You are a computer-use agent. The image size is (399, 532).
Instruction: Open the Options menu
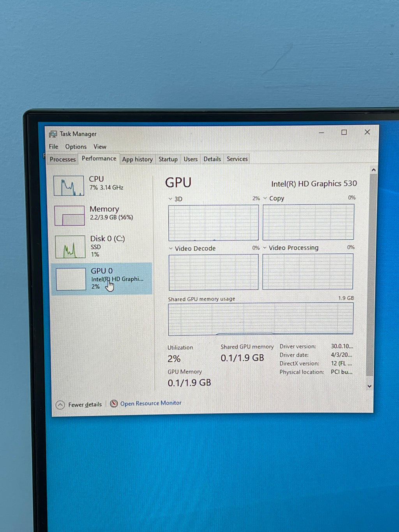(x=76, y=147)
